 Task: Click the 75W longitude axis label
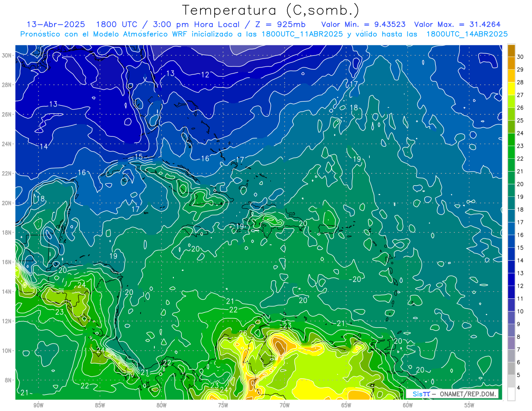coord(223,405)
